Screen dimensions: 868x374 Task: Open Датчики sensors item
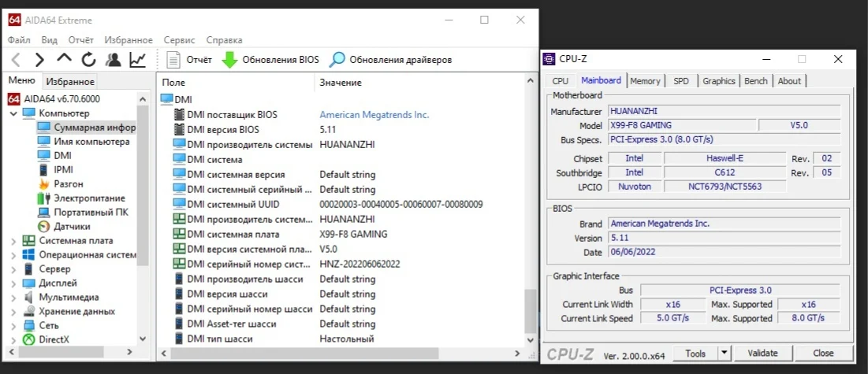64,226
